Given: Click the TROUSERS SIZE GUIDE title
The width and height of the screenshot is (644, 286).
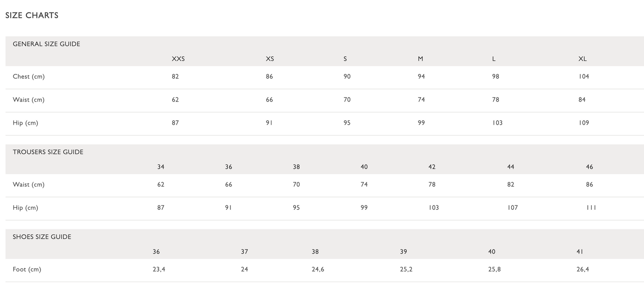Looking at the screenshot, I should pyautogui.click(x=48, y=152).
